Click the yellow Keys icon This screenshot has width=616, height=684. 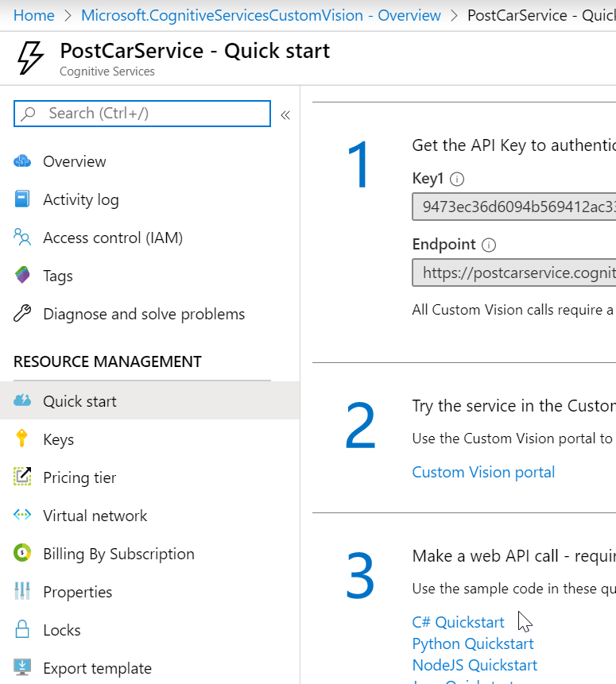[x=21, y=439]
